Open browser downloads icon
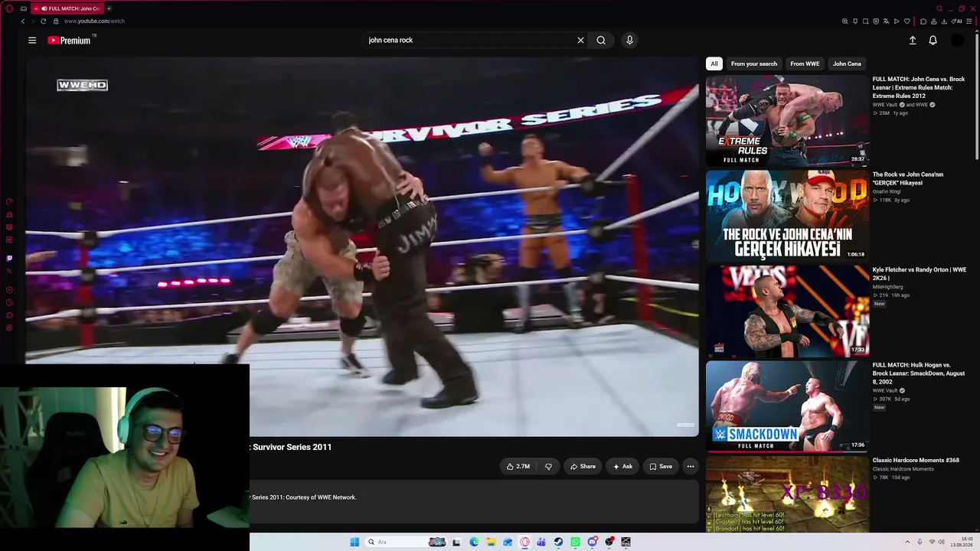This screenshot has height=551, width=980. (945, 21)
